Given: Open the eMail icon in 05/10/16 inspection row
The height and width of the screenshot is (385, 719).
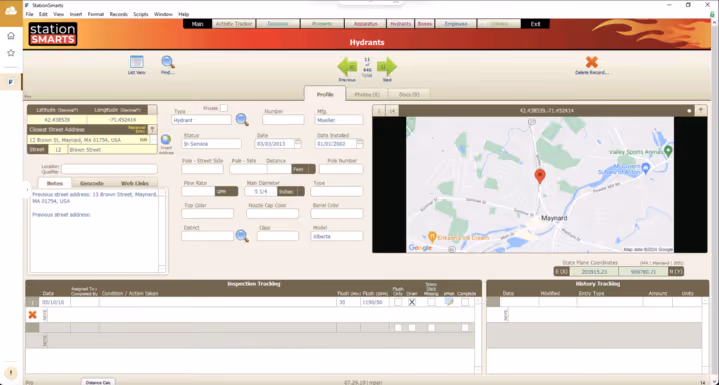Looking at the screenshot, I should [449, 302].
